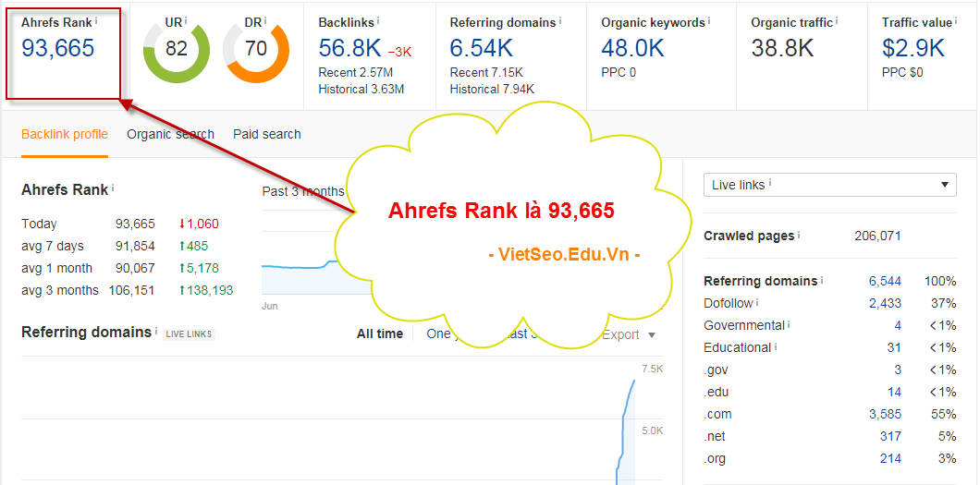The height and width of the screenshot is (485, 980).
Task: Click info icon next to Organic keywords
Action: 710,20
